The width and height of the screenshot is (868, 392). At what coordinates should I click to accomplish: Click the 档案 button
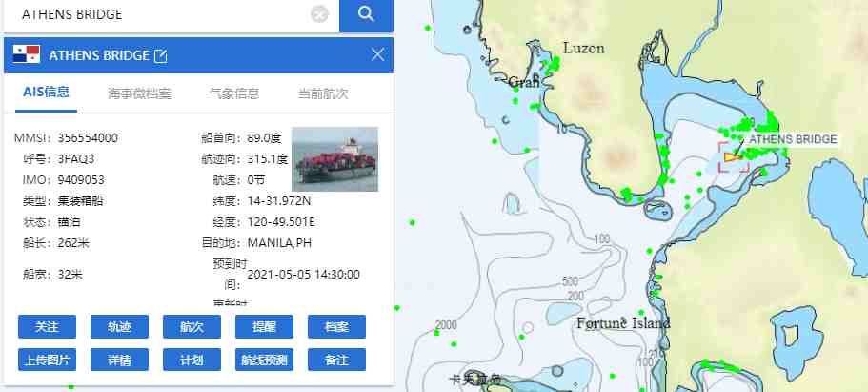(x=336, y=326)
